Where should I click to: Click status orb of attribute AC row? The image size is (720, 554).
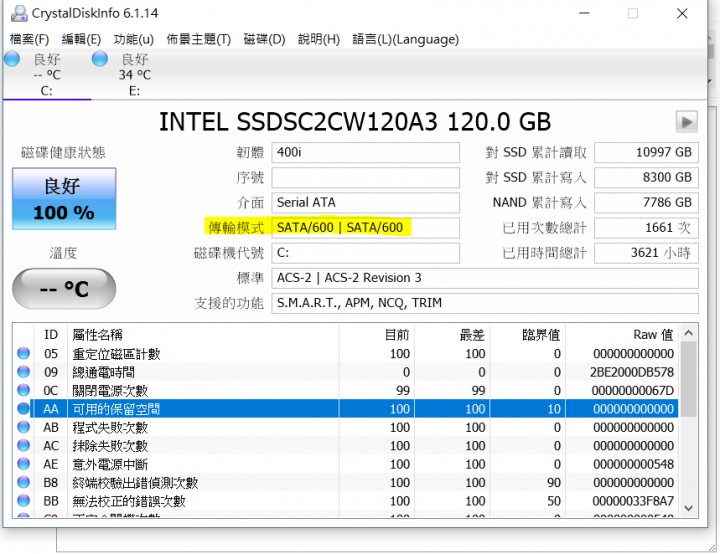coord(23,445)
